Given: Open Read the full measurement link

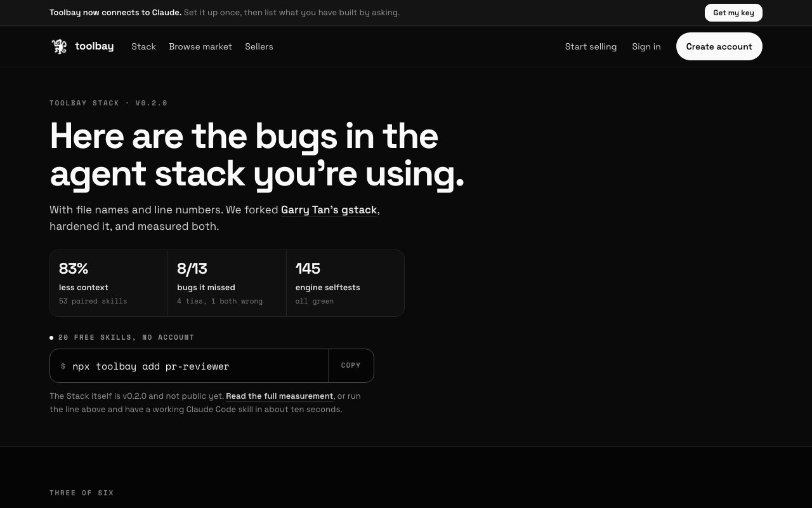Looking at the screenshot, I should tap(279, 396).
